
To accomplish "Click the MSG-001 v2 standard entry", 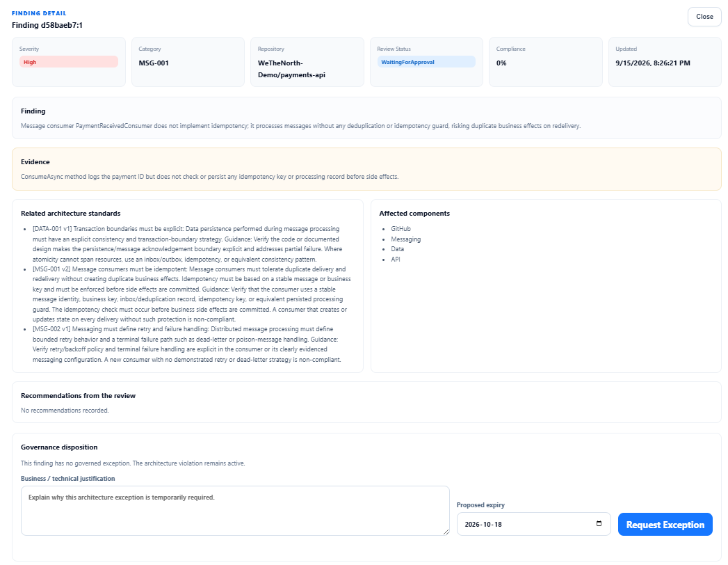I will 191,294.
